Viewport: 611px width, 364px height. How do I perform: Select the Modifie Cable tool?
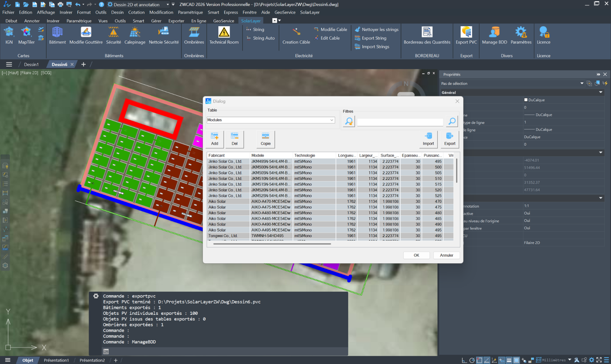point(330,30)
